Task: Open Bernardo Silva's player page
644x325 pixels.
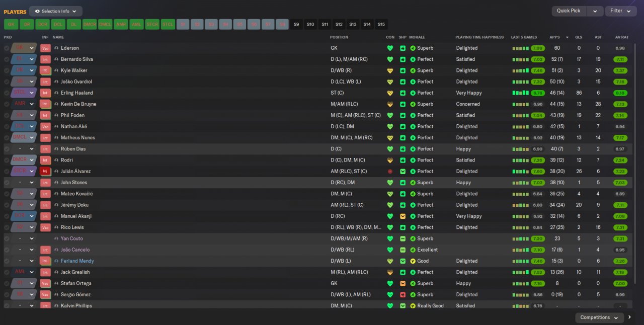Action: [76, 59]
